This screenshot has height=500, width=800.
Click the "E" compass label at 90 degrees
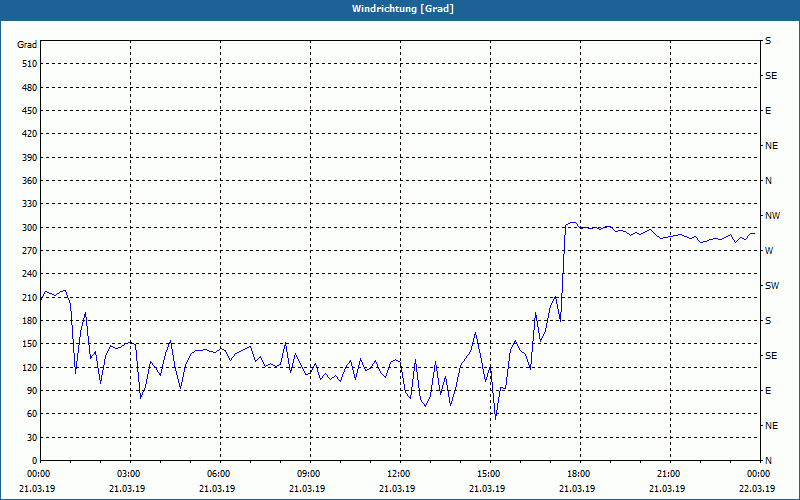point(768,391)
